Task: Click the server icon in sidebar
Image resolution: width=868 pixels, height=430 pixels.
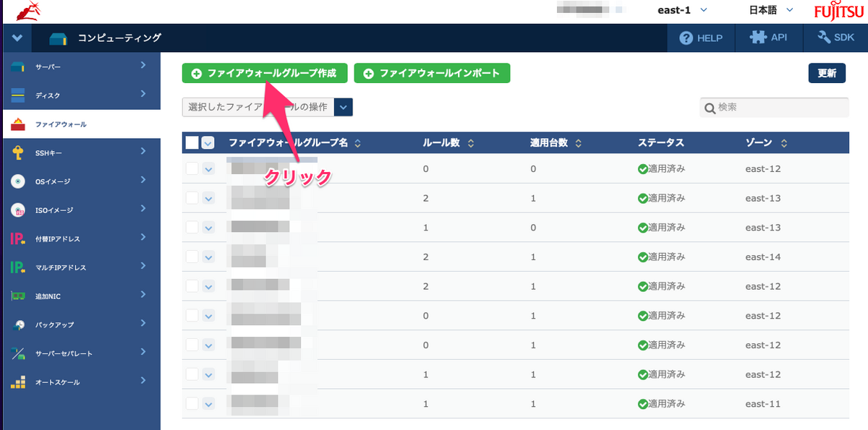Action: pyautogui.click(x=18, y=67)
